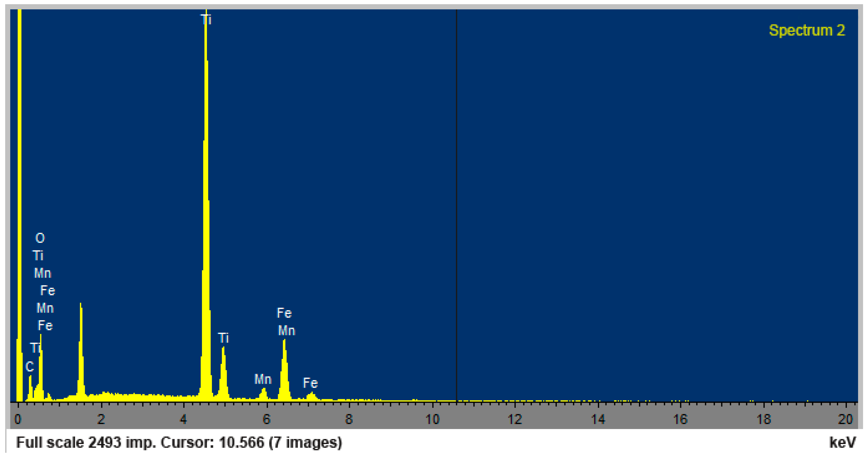The width and height of the screenshot is (868, 457).
Task: Click the axis tick labeled 6
Action: (x=267, y=419)
